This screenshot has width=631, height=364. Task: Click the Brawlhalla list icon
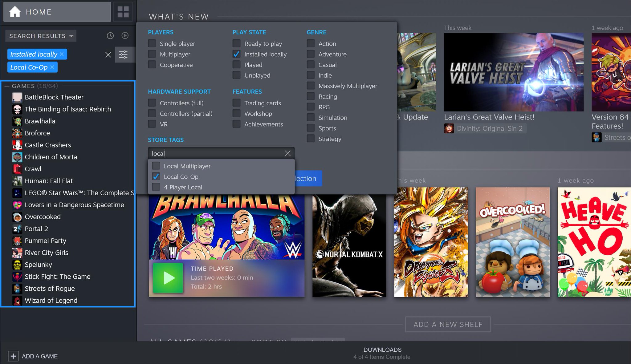[x=17, y=121]
